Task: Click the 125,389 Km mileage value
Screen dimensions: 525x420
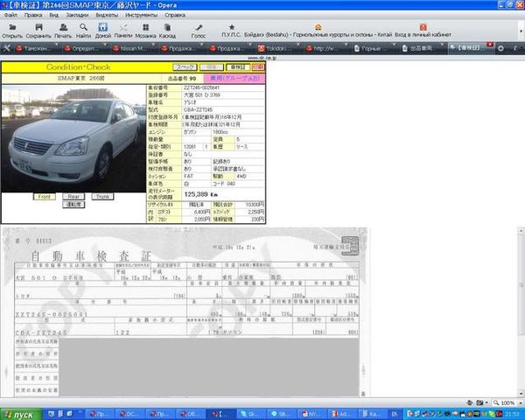Action: click(201, 194)
